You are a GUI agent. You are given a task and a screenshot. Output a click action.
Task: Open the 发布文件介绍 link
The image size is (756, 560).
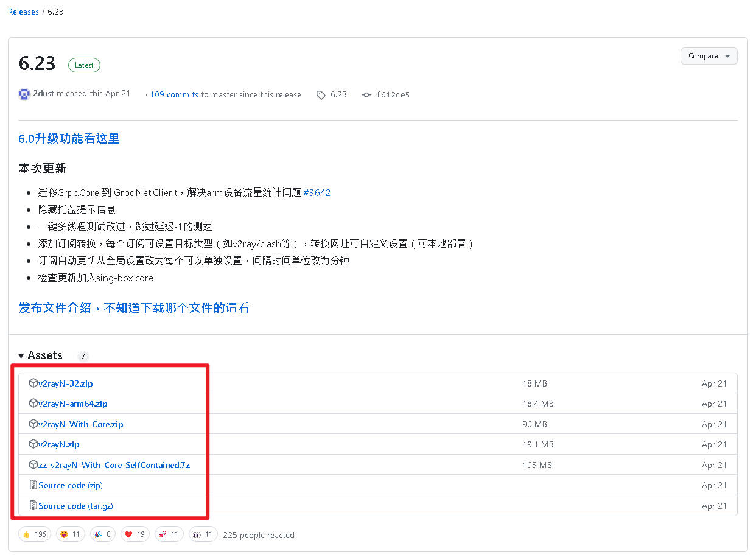click(133, 308)
